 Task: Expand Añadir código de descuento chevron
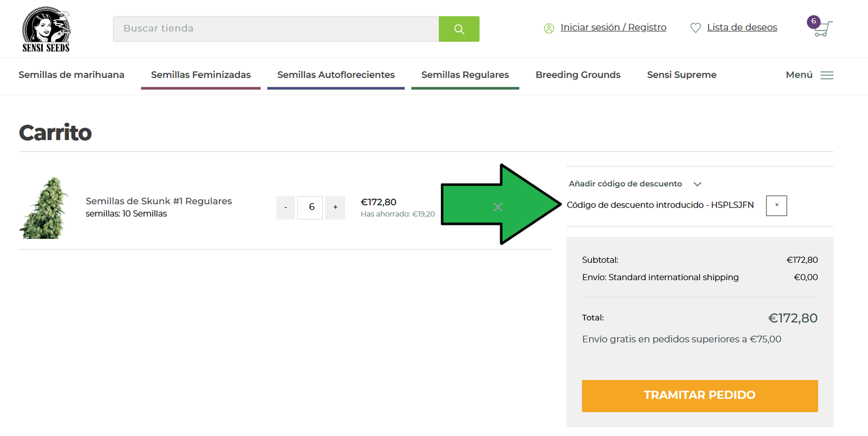698,184
